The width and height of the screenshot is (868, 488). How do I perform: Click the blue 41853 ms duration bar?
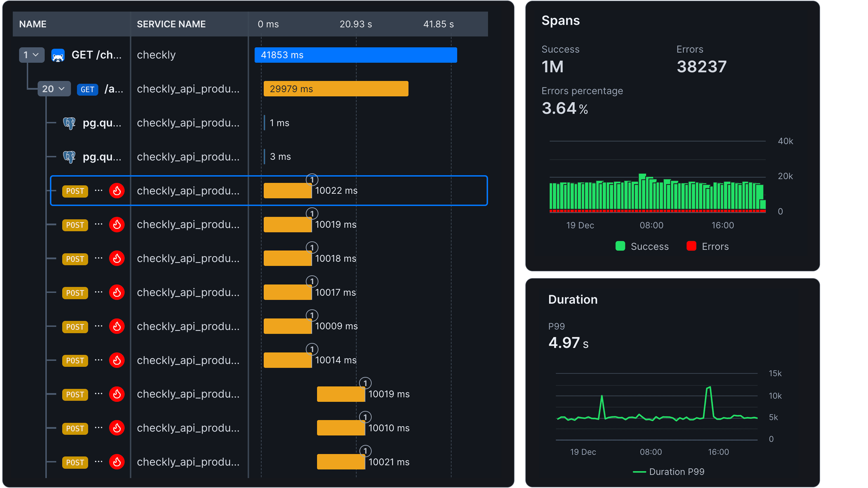[356, 55]
